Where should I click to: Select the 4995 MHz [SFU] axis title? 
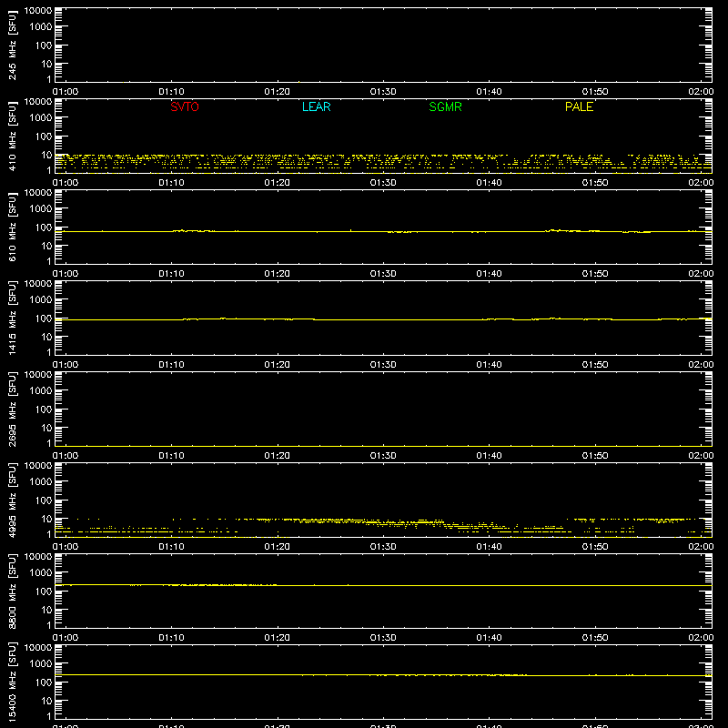click(12, 500)
